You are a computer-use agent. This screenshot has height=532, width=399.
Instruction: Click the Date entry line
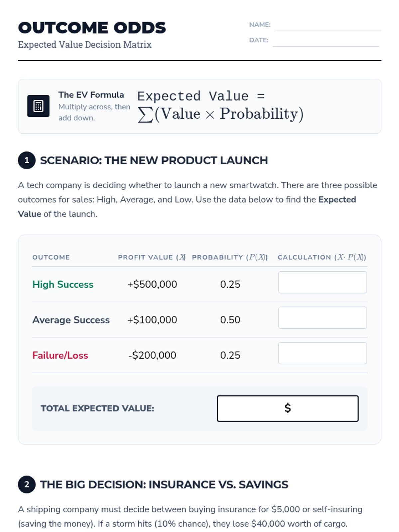326,42
